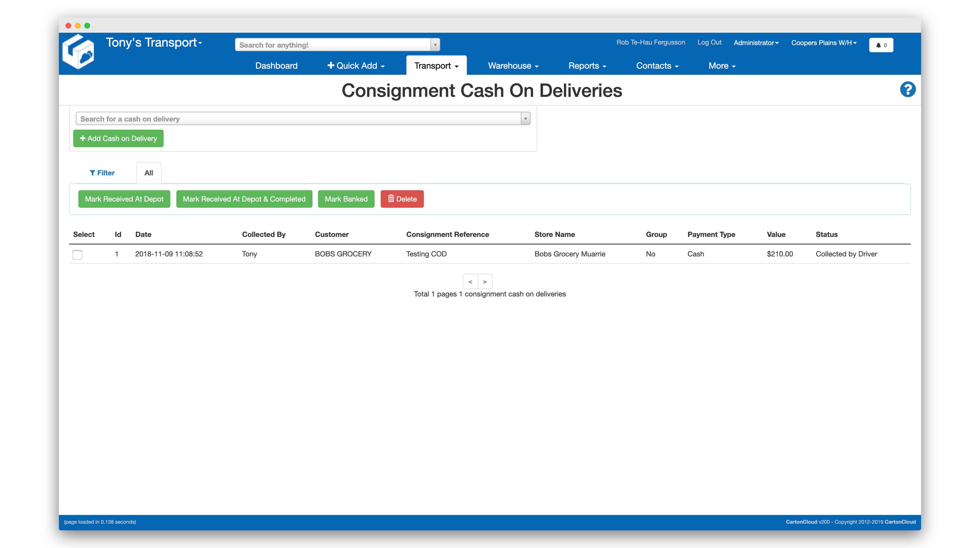Click the Mark Received At Depot button
Screen dimensions: 980x548
tap(124, 199)
